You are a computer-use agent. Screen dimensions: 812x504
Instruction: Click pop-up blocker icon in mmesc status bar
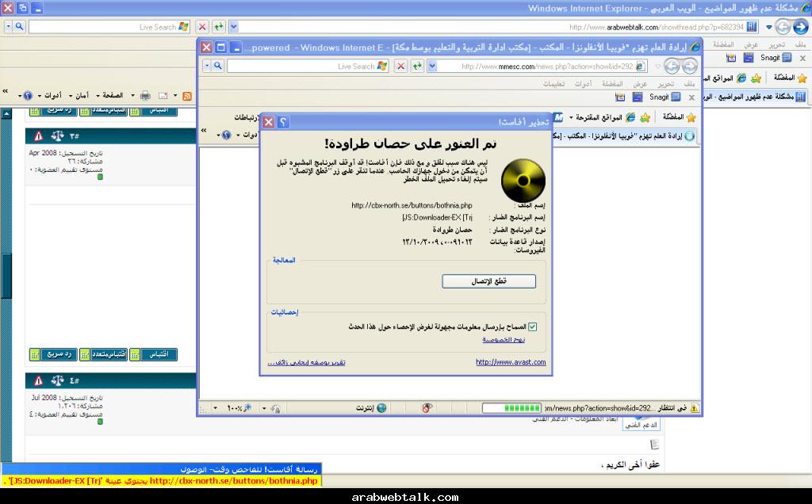(x=426, y=408)
